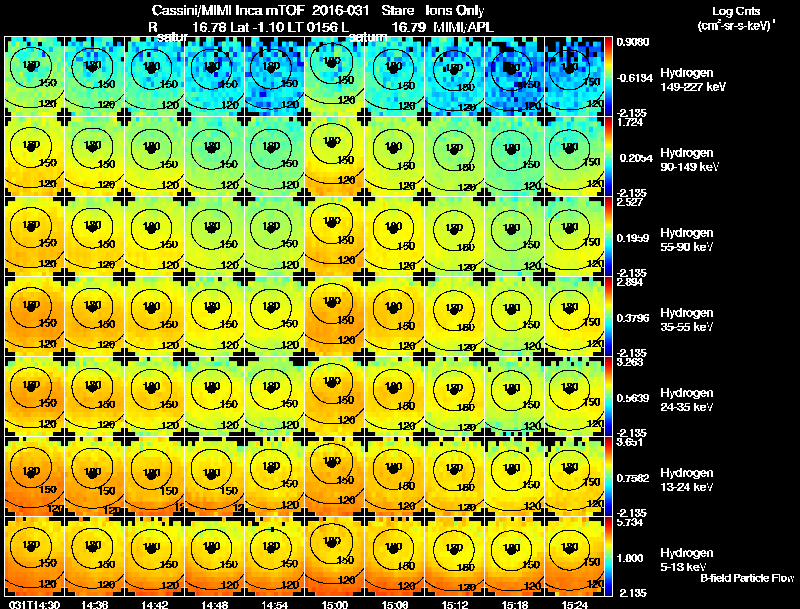The image size is (800, 609).
Task: Select the 35-55 keV panel at 14:30
Action: pyautogui.click(x=35, y=317)
